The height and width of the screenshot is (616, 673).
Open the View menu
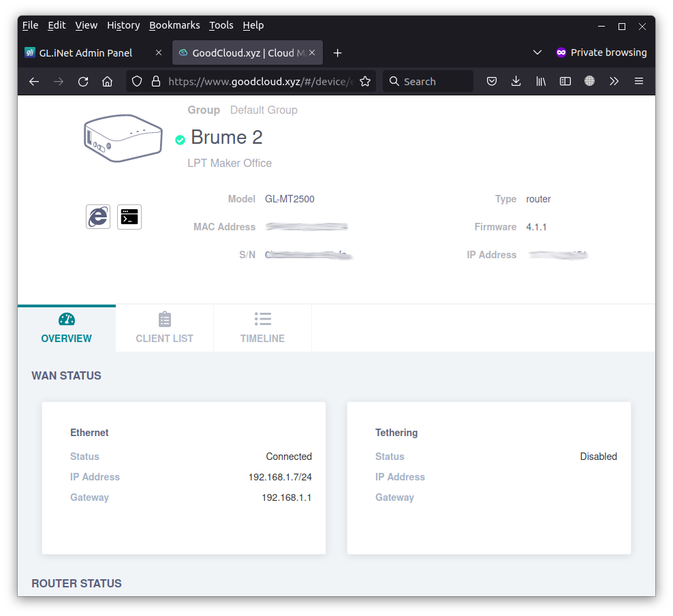pyautogui.click(x=87, y=25)
